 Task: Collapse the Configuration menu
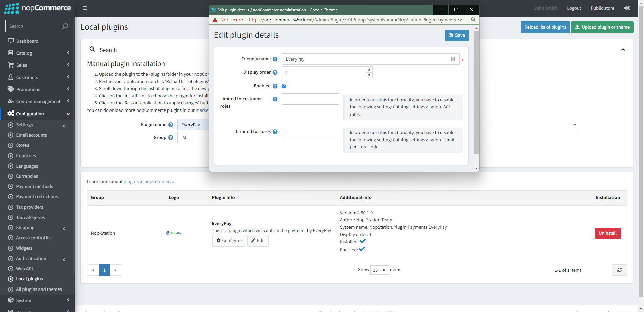tap(38, 114)
